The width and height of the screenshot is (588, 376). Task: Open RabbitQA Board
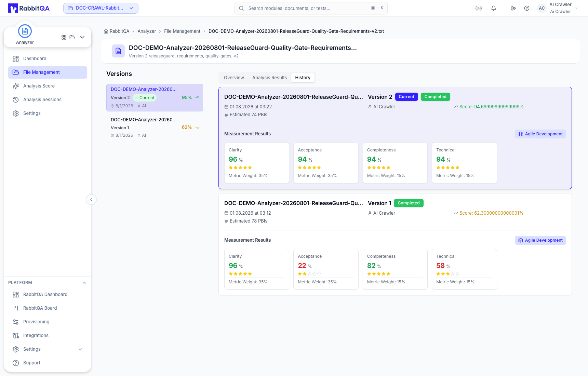click(x=48, y=308)
